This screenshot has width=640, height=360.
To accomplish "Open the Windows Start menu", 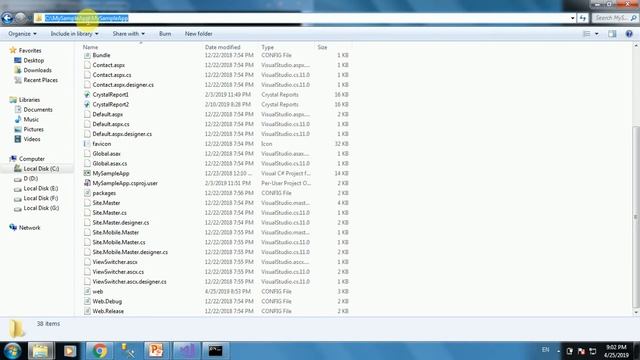I will 12,351.
